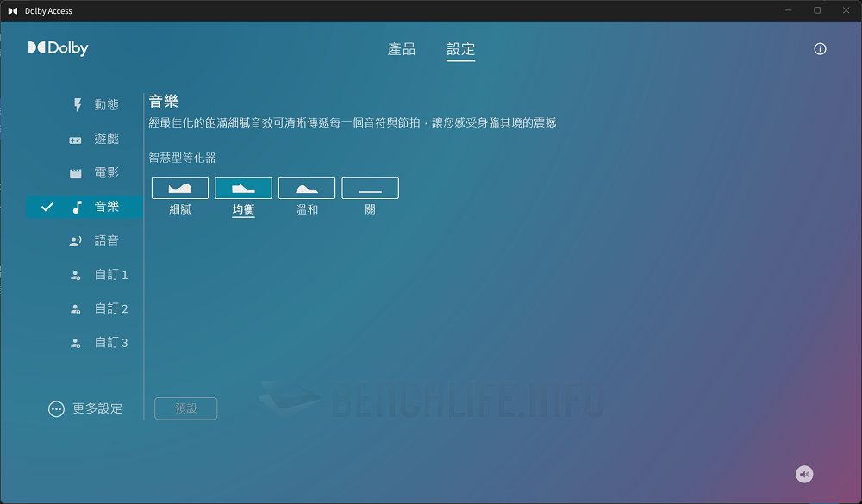Select the 自訂 3 label
This screenshot has width=862, height=504.
click(x=111, y=342)
